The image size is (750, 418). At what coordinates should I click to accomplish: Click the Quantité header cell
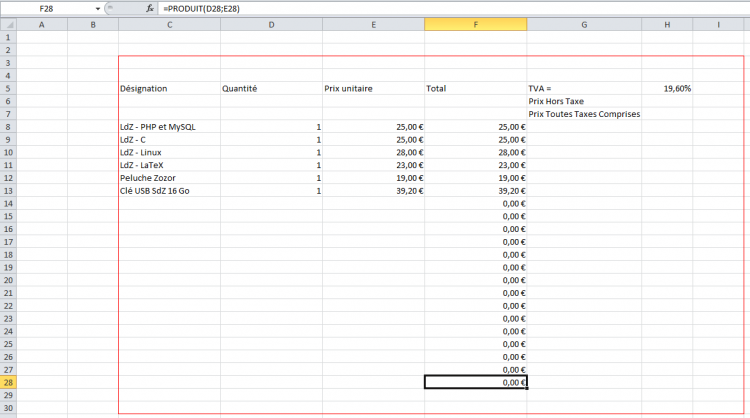click(x=240, y=88)
